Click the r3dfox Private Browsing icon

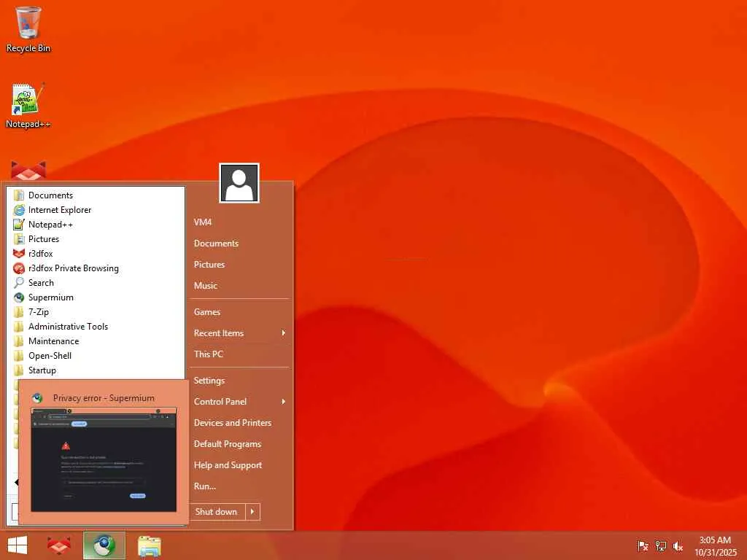19,268
